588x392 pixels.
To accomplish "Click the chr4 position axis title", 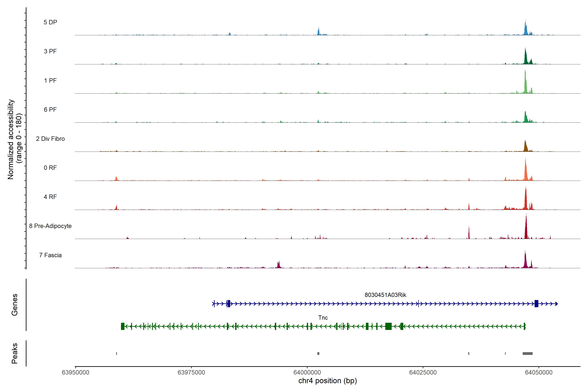I will [x=327, y=381].
